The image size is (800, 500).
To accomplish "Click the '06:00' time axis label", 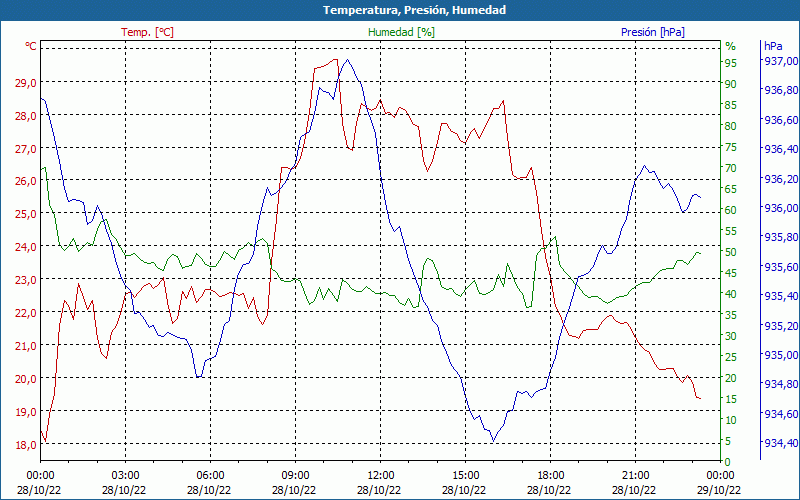I will (209, 476).
